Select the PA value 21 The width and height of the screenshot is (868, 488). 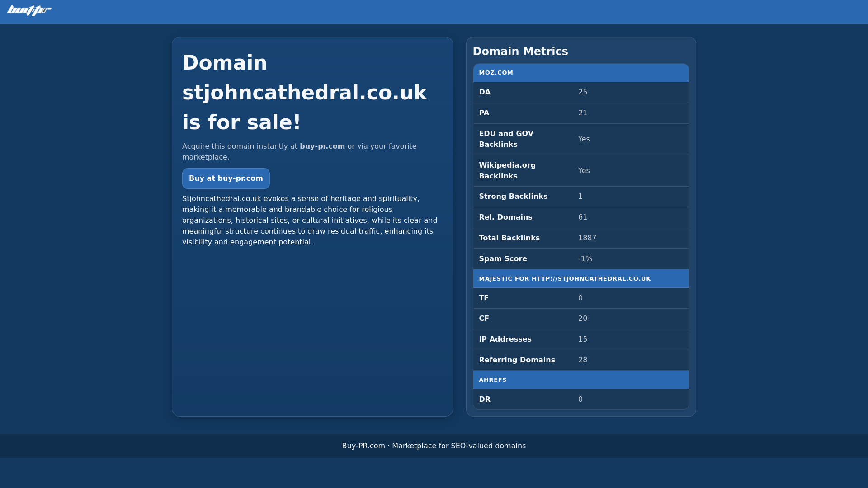click(x=583, y=113)
